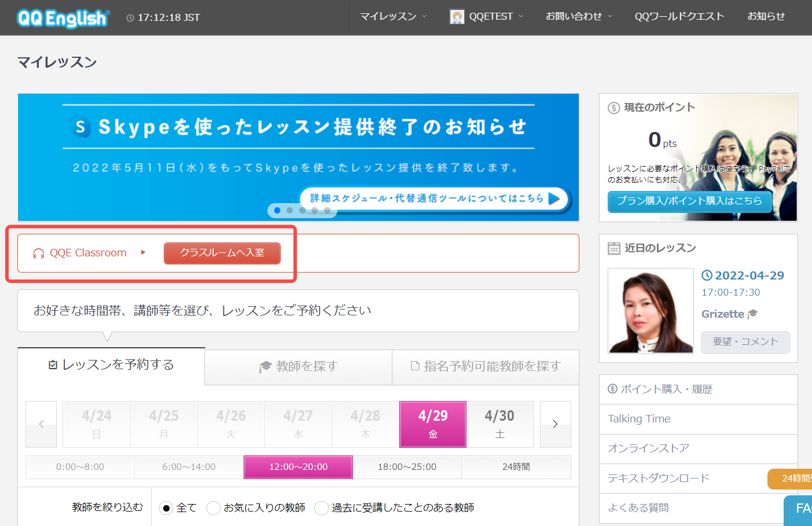Click the clock icon next to 2022-04-29
812x526 pixels.
pyautogui.click(x=707, y=275)
